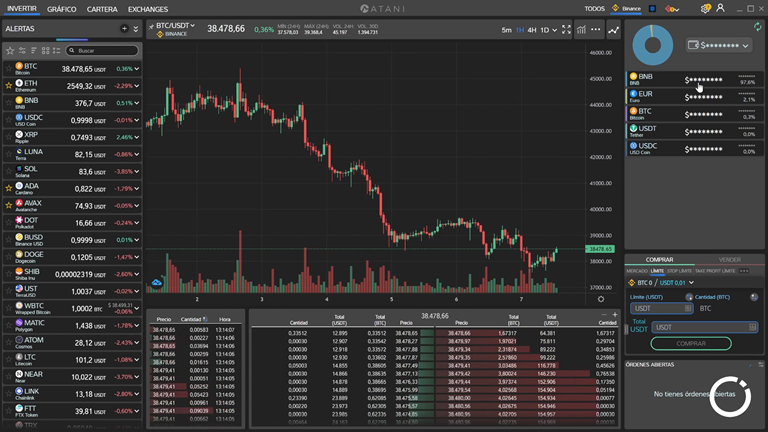Expand the LINK watchlist row chevron
Screen dimensions: 768x432
[137, 394]
